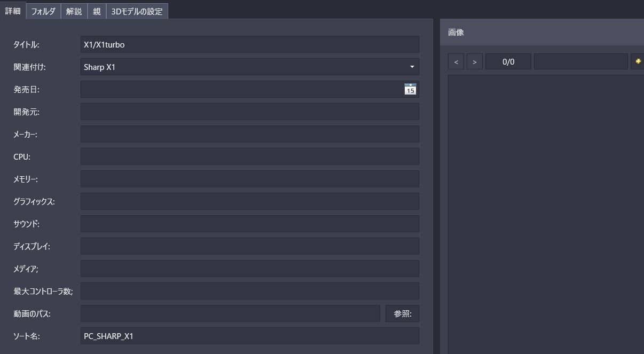This screenshot has height=354, width=644.
Task: Open the フォルダ tab
Action: [x=43, y=11]
